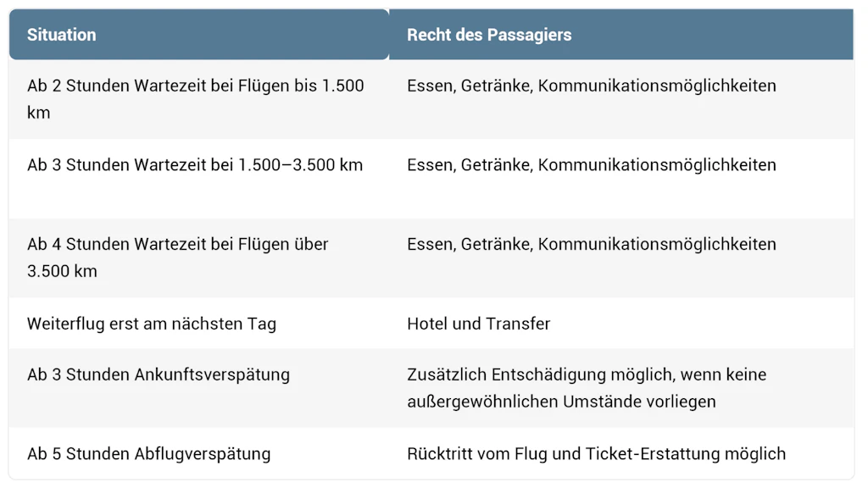The image size is (868, 488).
Task: Click the Zusätzlich Entschädigung möglich text
Action: (x=540, y=374)
